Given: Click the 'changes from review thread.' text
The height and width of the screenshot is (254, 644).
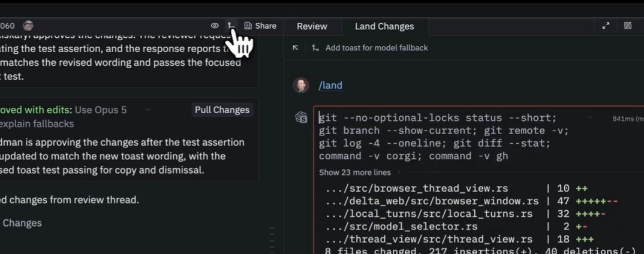Looking at the screenshot, I should pos(74,200).
